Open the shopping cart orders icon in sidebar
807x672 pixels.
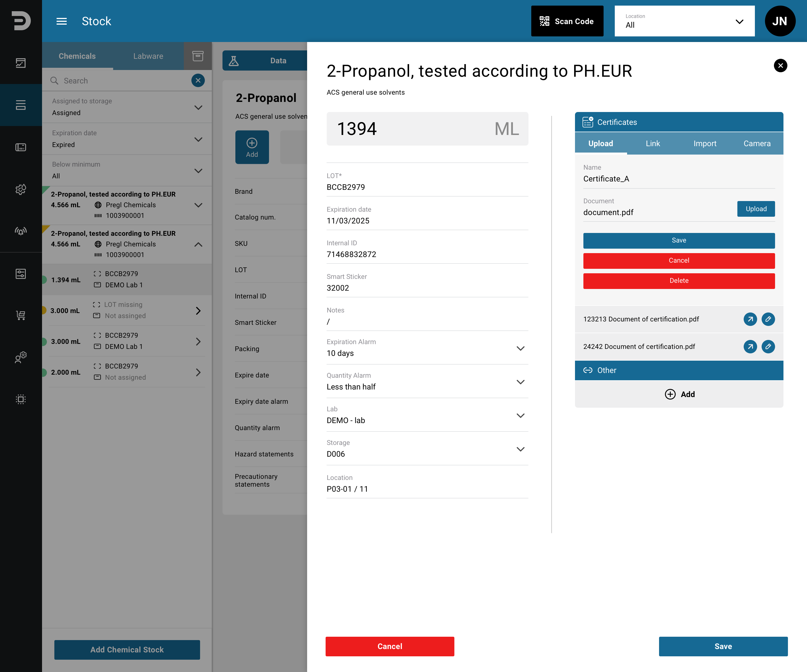tap(21, 315)
